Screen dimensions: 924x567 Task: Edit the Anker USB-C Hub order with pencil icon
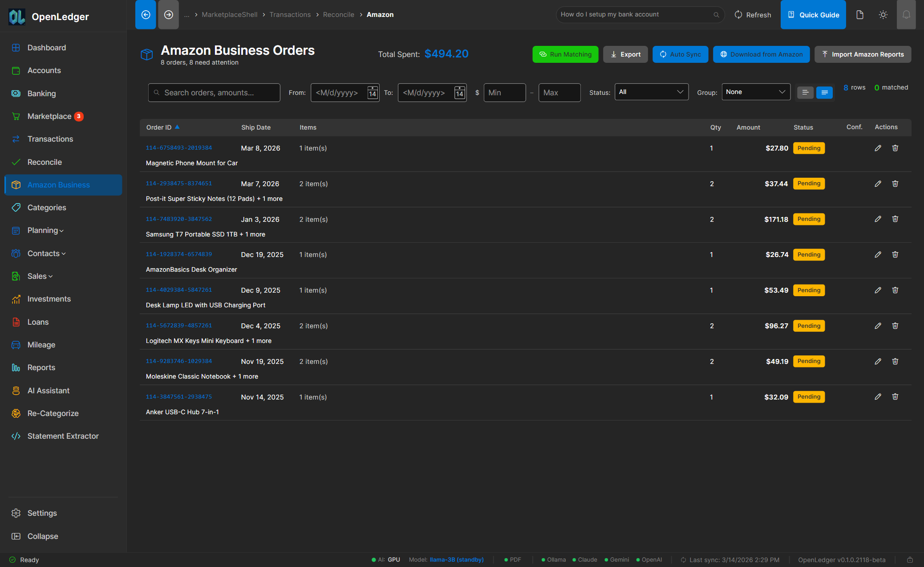pyautogui.click(x=878, y=396)
